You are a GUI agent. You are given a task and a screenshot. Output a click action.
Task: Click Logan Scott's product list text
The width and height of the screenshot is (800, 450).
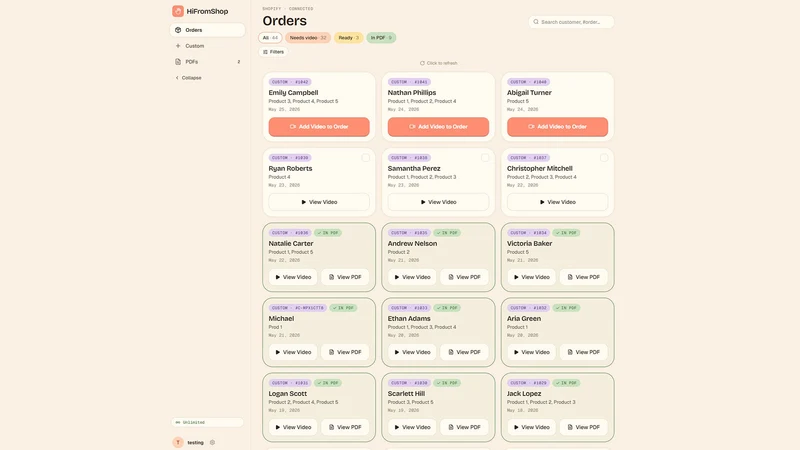coord(304,402)
